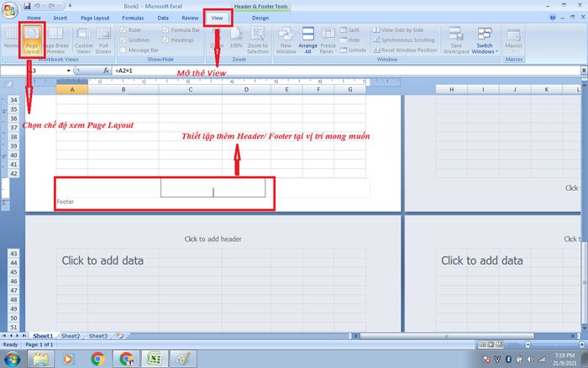The image size is (588, 368).
Task: Click Unhide window option
Action: 353,50
